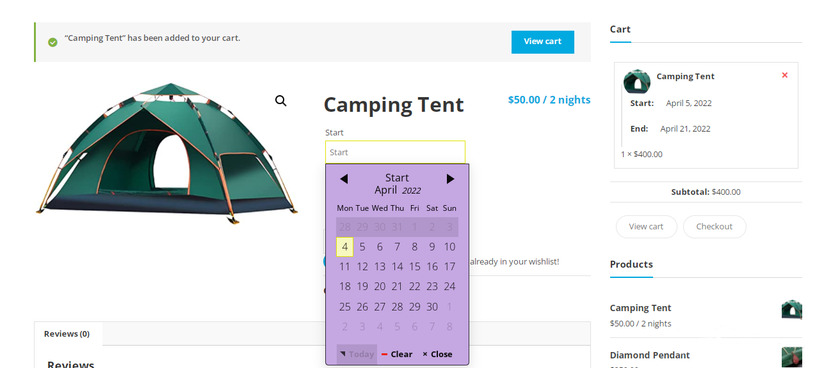
Task: Click the Camping Tent cart thumbnail
Action: [637, 81]
